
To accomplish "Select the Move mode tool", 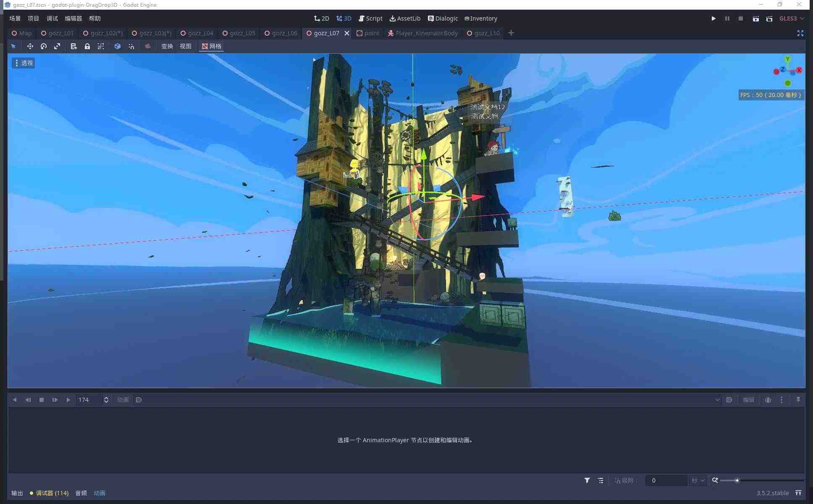I will point(30,46).
